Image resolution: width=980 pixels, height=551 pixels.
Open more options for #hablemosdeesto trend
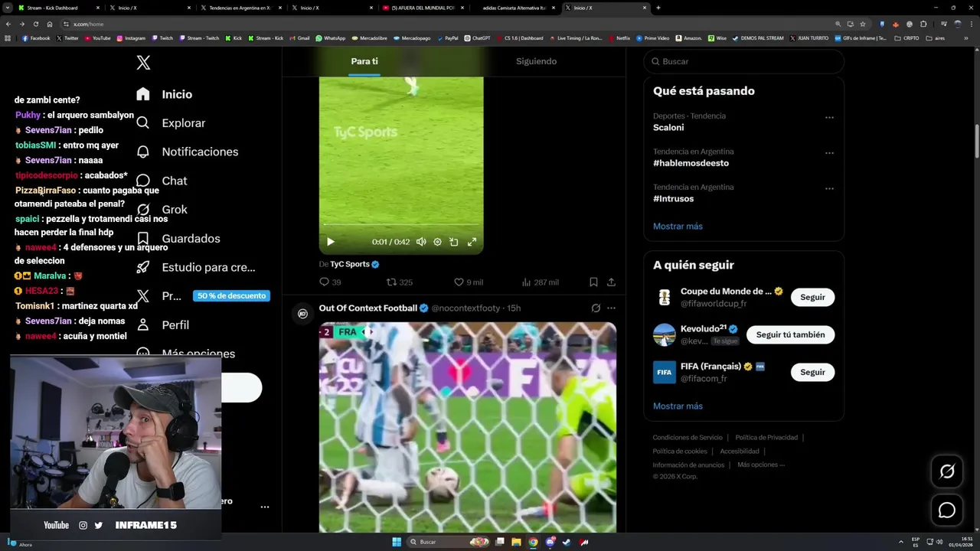[x=829, y=153]
